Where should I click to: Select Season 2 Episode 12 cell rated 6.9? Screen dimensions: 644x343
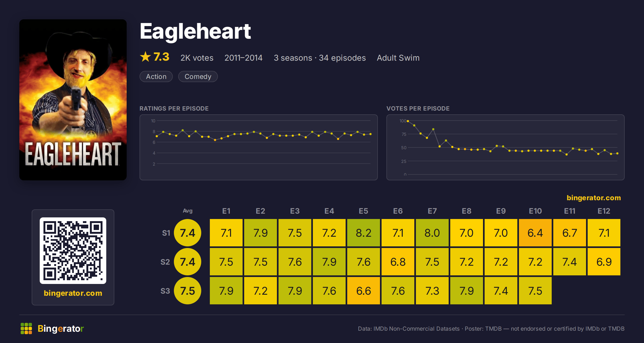coord(604,262)
